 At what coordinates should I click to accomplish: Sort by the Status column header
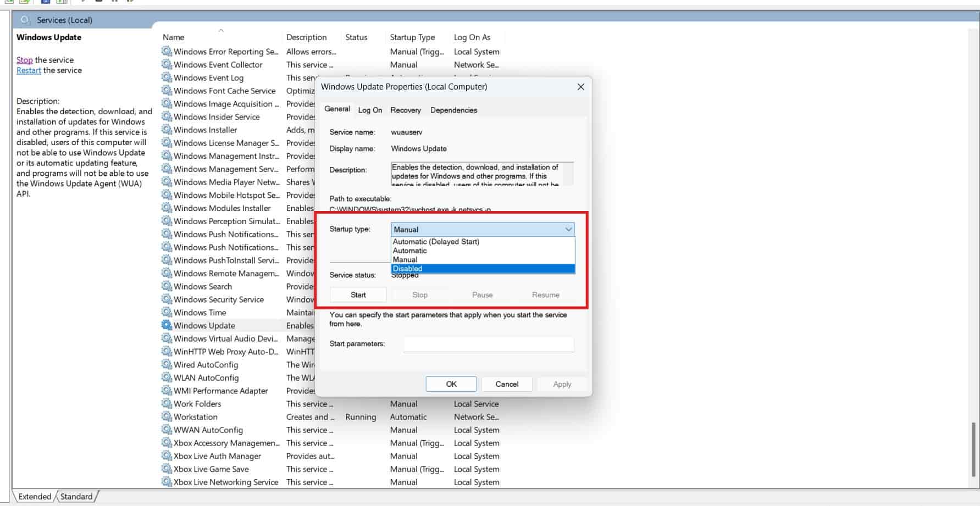coord(356,37)
